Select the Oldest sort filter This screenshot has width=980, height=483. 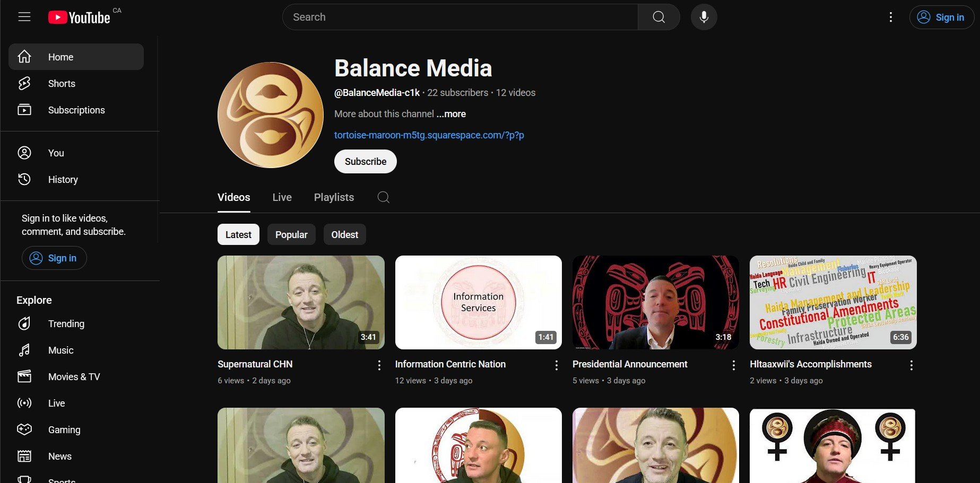pos(344,234)
